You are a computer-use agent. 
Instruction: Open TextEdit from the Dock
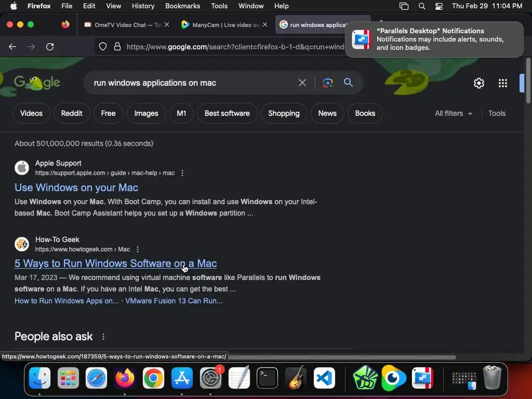click(x=239, y=378)
